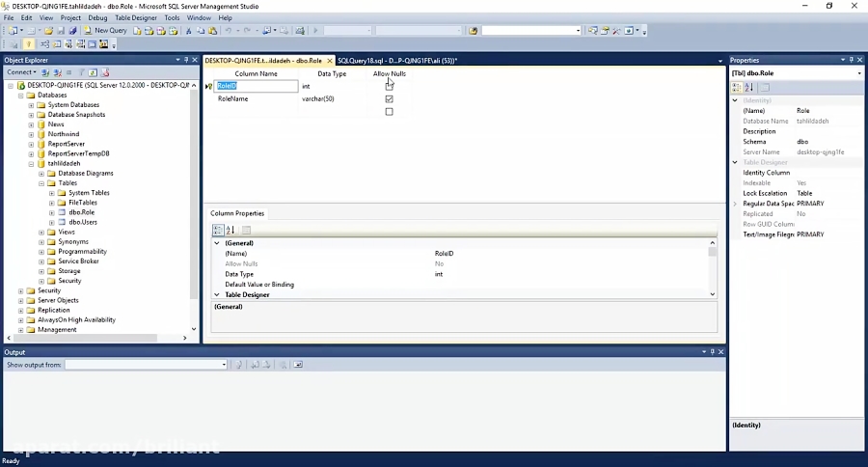
Task: Click the Identity Column property row
Action: [x=796, y=173]
